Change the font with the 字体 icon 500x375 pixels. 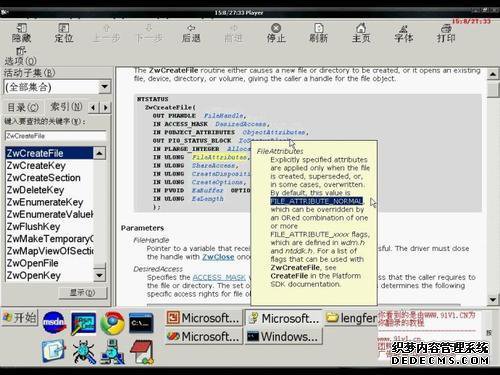pyautogui.click(x=403, y=33)
